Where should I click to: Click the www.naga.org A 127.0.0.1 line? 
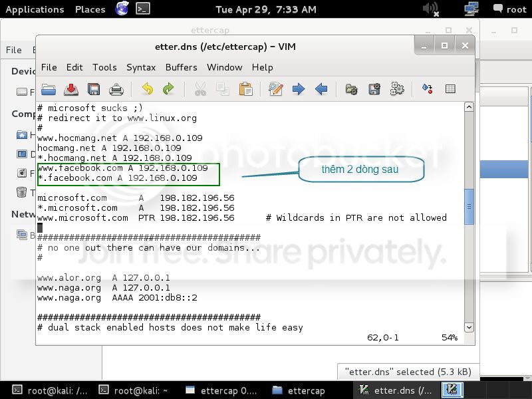(x=104, y=288)
